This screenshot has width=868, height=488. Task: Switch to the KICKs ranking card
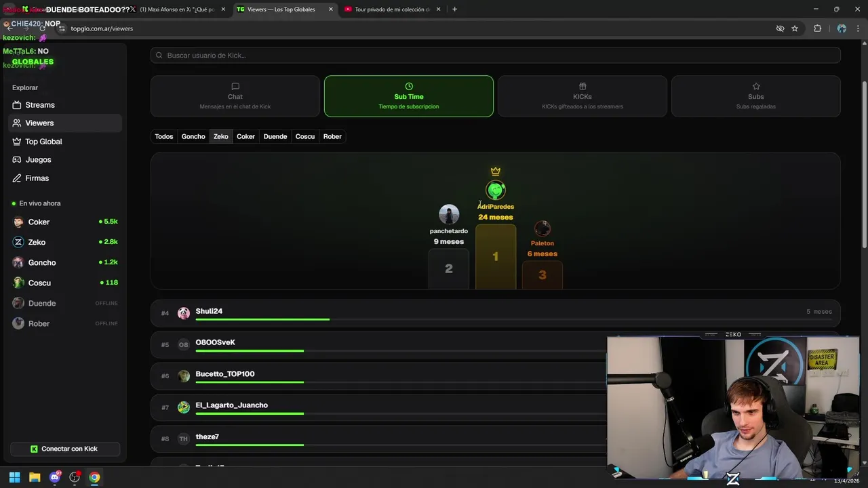tap(583, 96)
